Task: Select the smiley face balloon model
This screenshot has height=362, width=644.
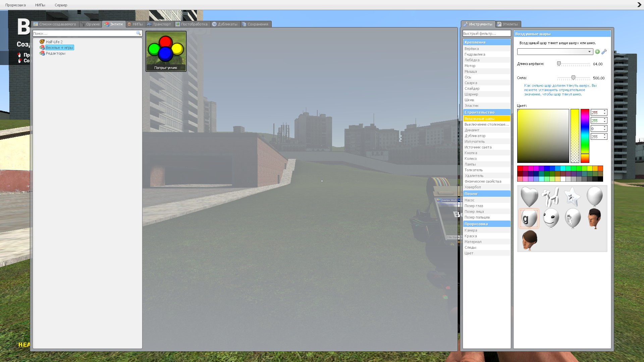Action: (551, 219)
